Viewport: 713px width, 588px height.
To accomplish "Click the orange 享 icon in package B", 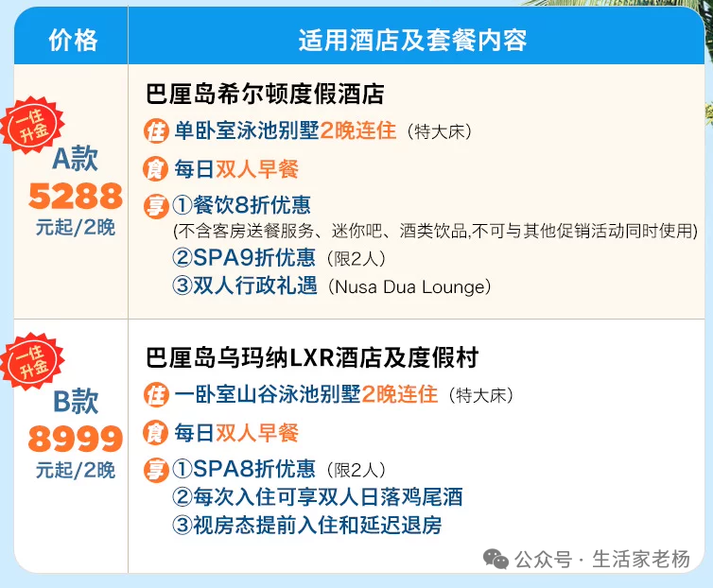I will point(156,470).
